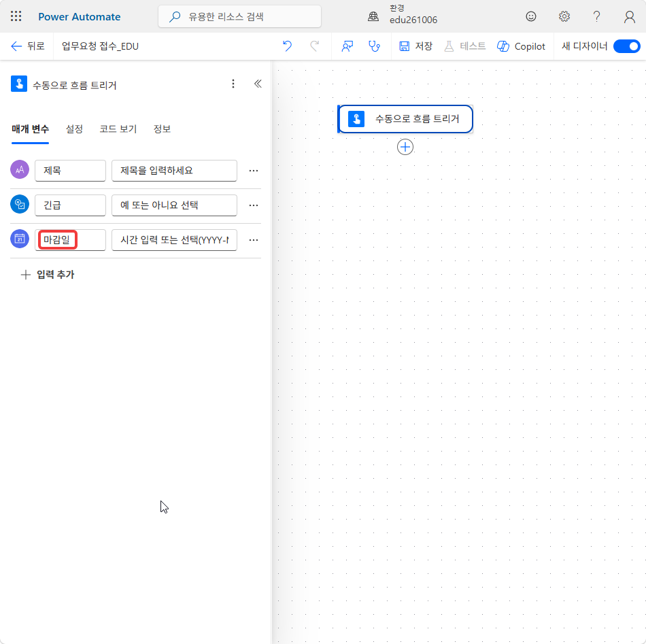The image size is (646, 644).
Task: Open the 환경 edu261006 environment picker
Action: pyautogui.click(x=413, y=14)
